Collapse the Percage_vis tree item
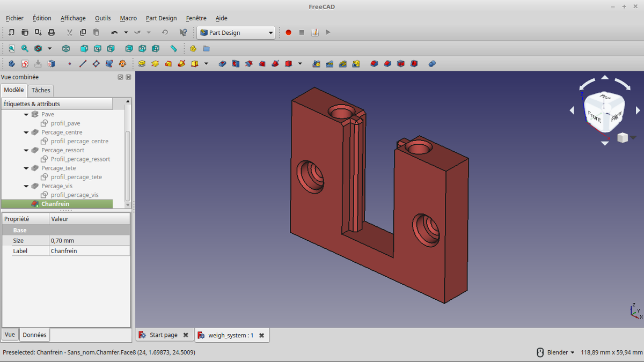 pos(26,186)
